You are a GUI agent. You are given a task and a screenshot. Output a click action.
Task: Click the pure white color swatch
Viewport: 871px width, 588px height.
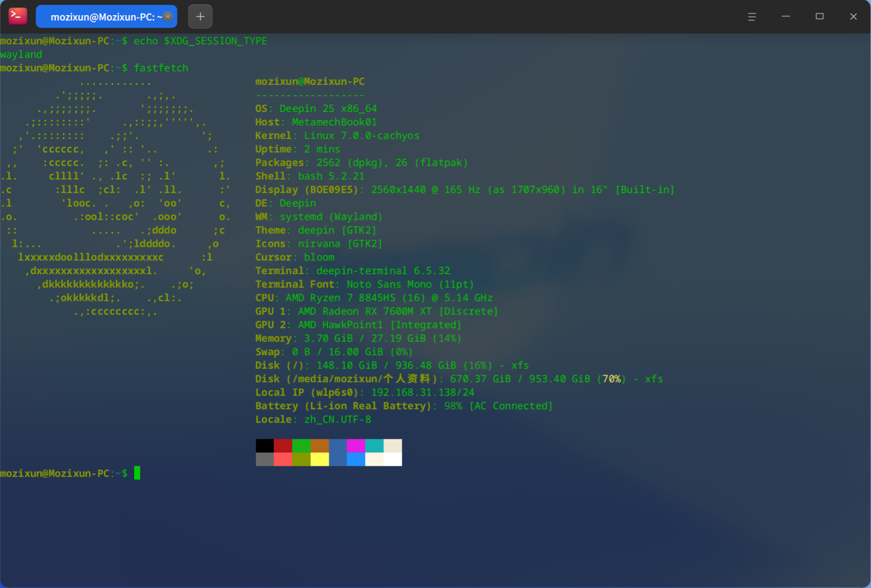(393, 459)
